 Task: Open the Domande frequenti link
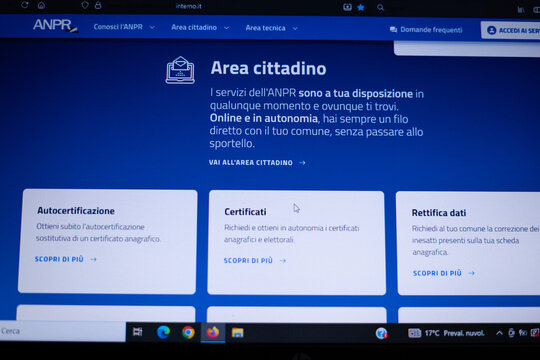[431, 30]
